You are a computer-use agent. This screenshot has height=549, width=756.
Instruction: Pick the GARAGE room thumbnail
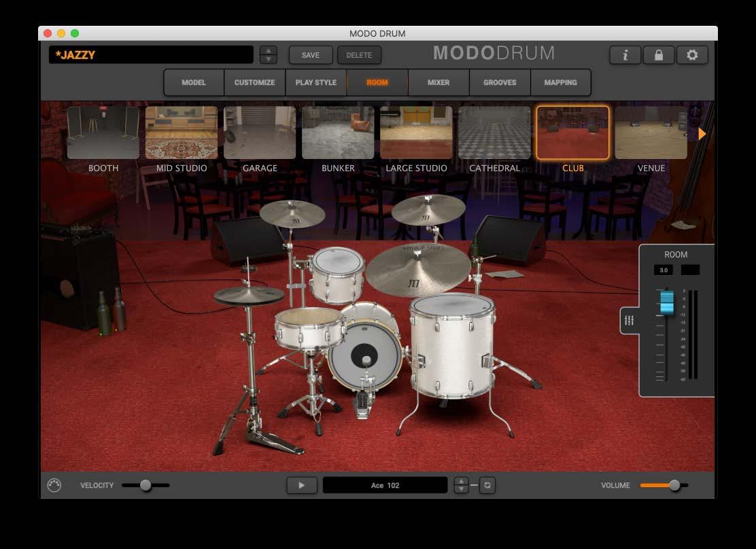click(260, 132)
